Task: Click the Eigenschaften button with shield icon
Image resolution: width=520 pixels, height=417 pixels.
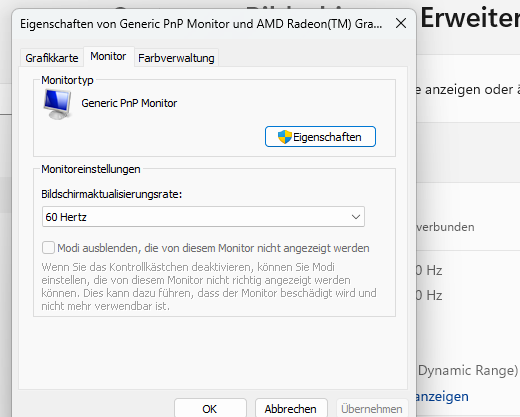Action: (320, 137)
